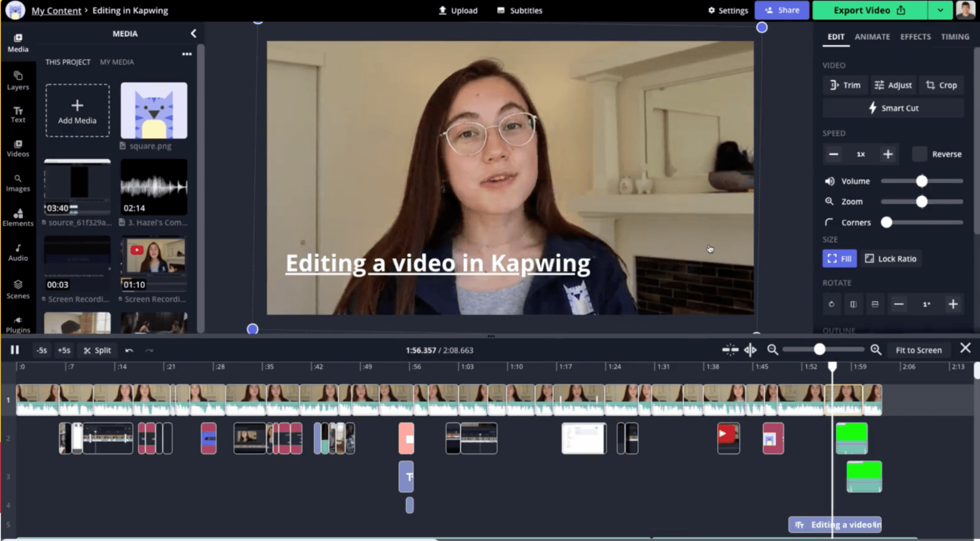The height and width of the screenshot is (541, 980).
Task: Switch to the My Media tab
Action: point(117,62)
